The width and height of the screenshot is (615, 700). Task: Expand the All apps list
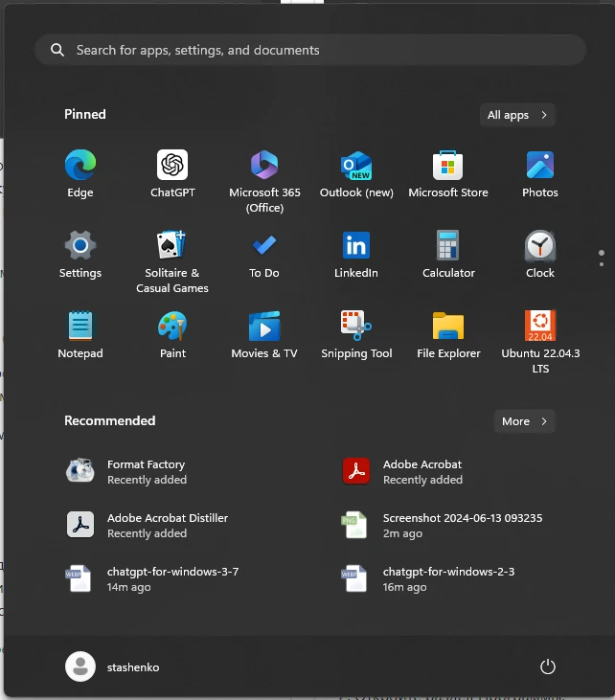coord(517,115)
